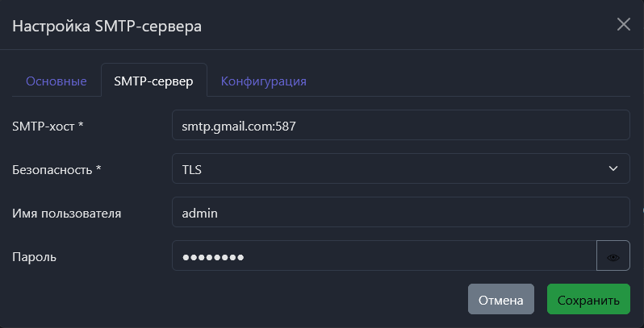Click the Имя пользователя label text
Image resolution: width=644 pixels, height=328 pixels.
[x=67, y=213]
